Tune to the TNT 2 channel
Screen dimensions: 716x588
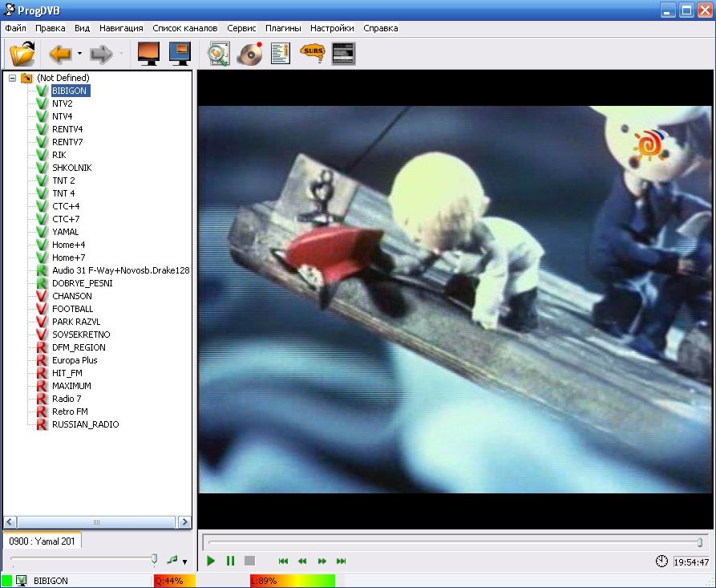[x=63, y=180]
